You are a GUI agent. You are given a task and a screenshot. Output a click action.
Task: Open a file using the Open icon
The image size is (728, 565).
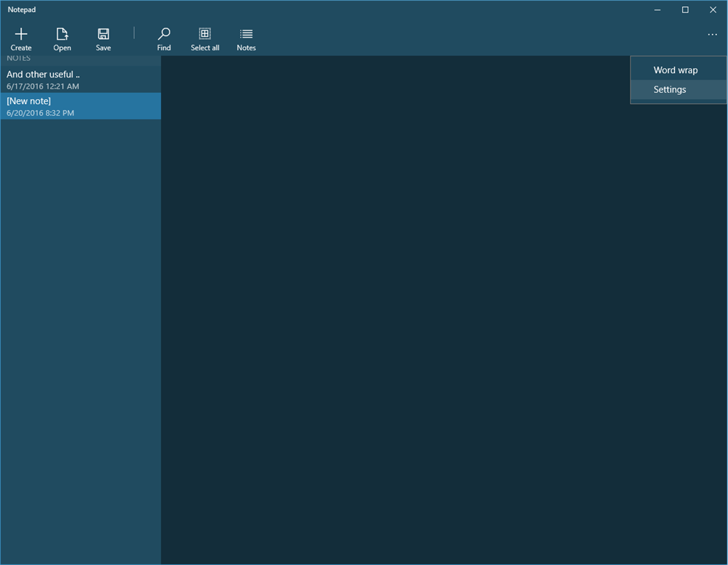click(x=62, y=34)
